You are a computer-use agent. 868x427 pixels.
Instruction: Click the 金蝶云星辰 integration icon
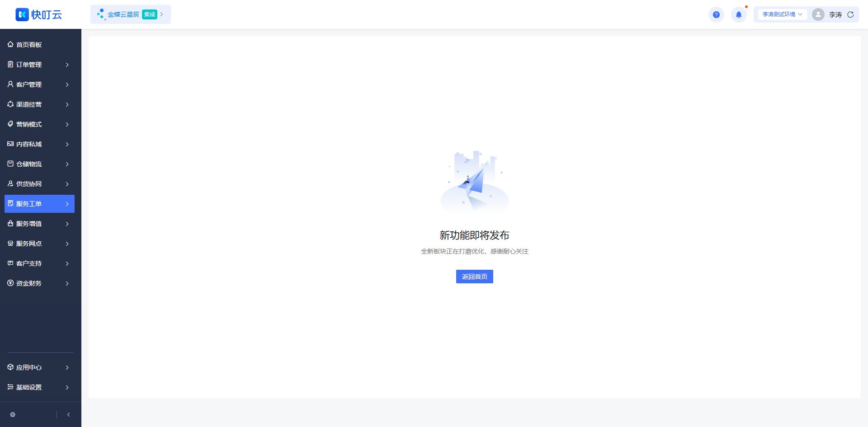click(x=101, y=14)
